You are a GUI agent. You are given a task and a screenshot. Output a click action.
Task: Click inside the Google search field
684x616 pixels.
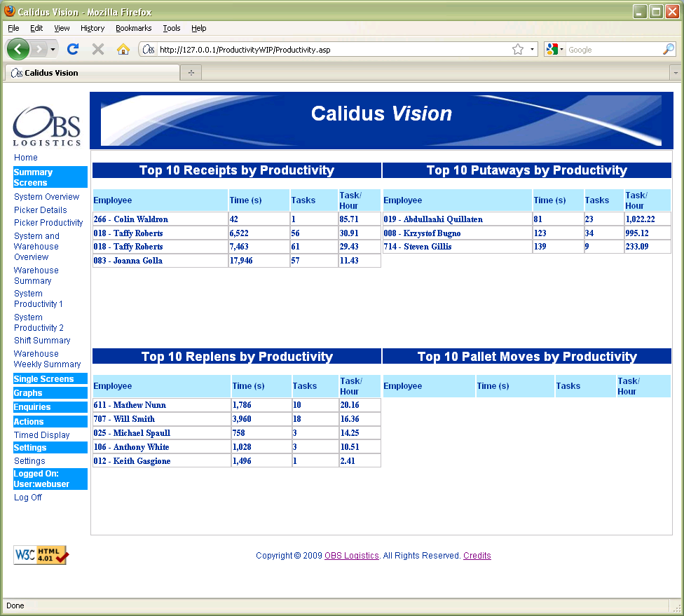613,50
